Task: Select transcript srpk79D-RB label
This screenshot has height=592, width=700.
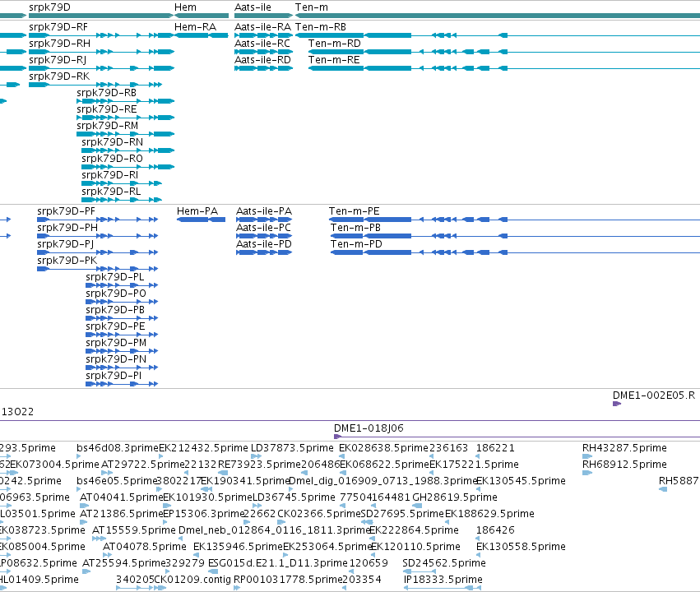Action: coord(106,93)
